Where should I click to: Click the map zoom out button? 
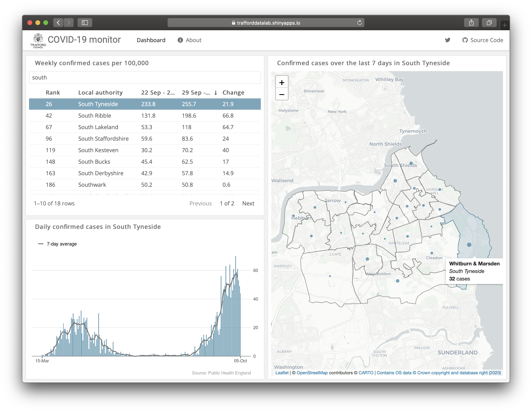[282, 94]
